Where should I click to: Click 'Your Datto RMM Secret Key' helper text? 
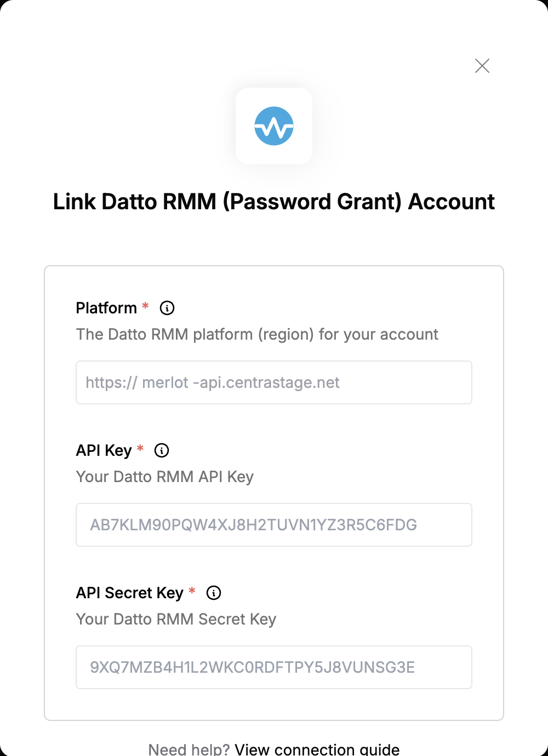pos(176,619)
